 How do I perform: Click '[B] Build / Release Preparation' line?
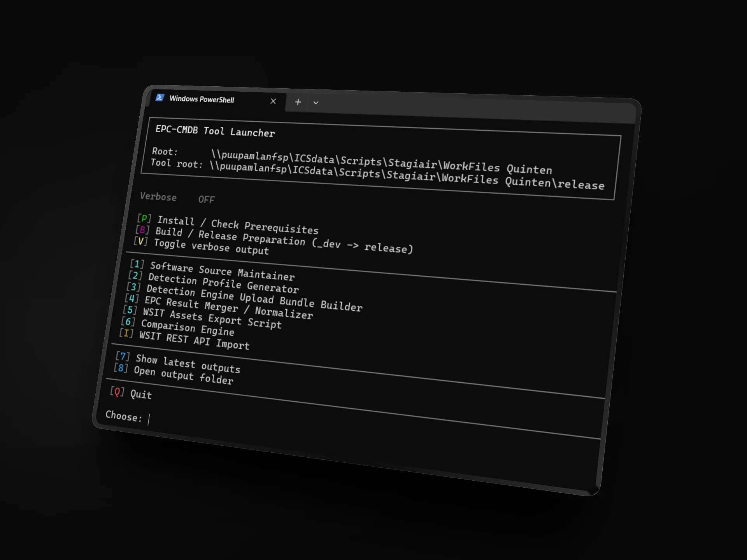coord(274,239)
